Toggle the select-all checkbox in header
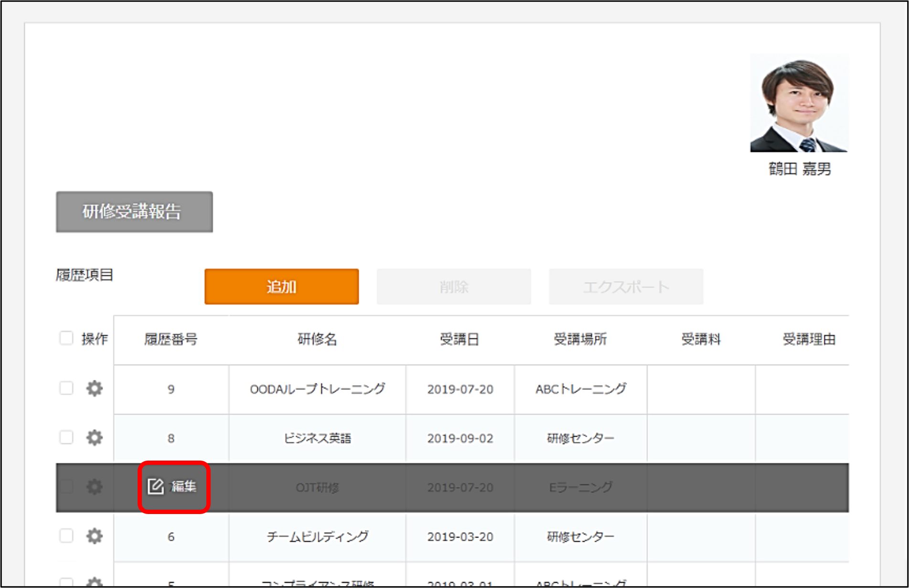This screenshot has height=588, width=909. click(x=66, y=338)
